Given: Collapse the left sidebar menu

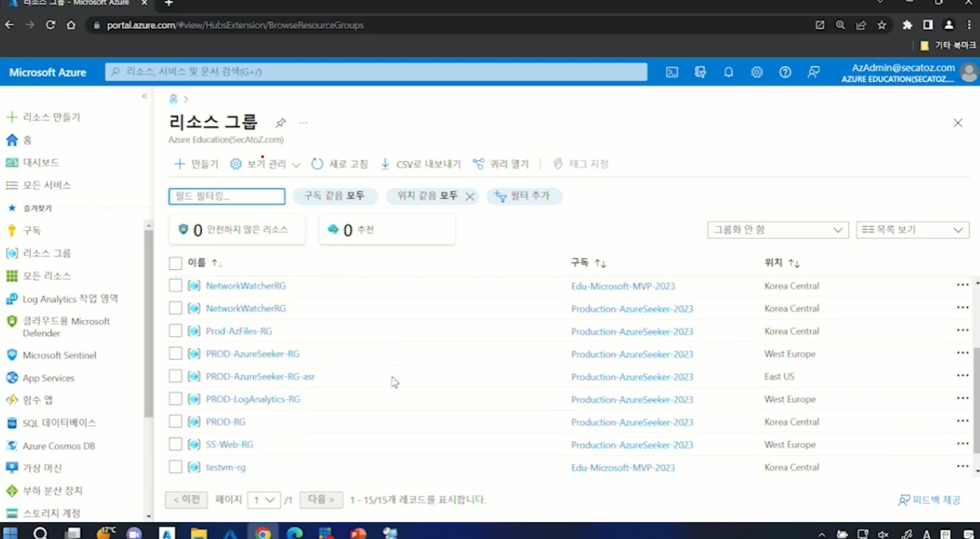Looking at the screenshot, I should [144, 96].
